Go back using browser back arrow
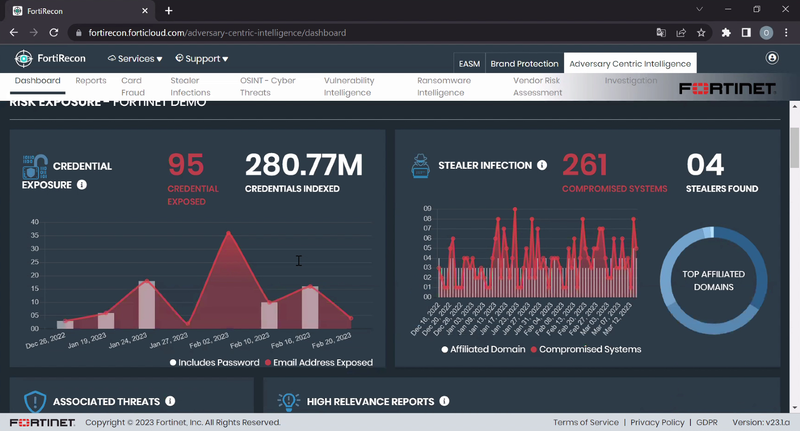This screenshot has height=431, width=800. click(14, 33)
